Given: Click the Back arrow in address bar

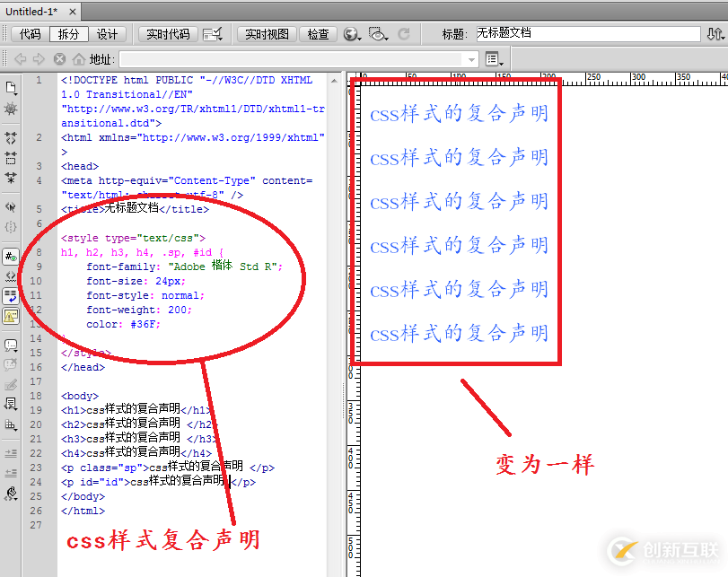Looking at the screenshot, I should pyautogui.click(x=20, y=59).
